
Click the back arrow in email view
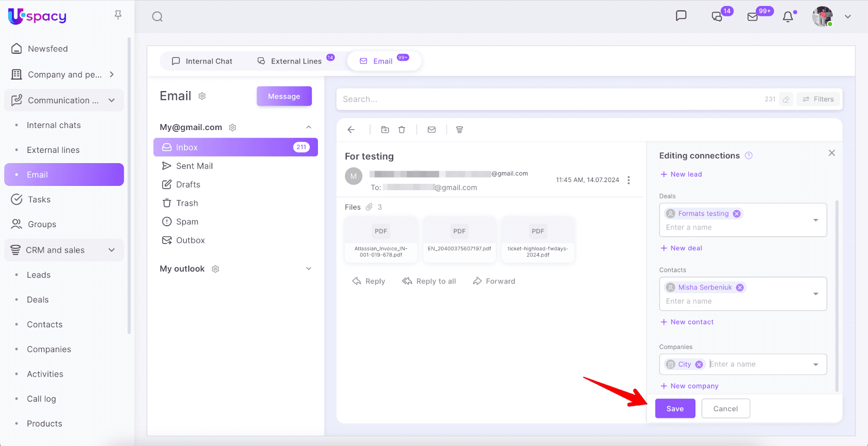351,130
